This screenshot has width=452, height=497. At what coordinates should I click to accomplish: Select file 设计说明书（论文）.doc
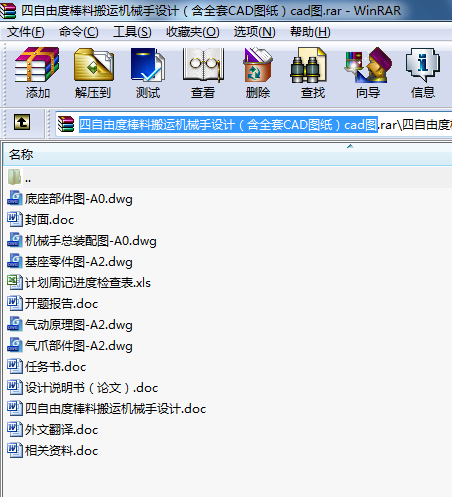(83, 388)
